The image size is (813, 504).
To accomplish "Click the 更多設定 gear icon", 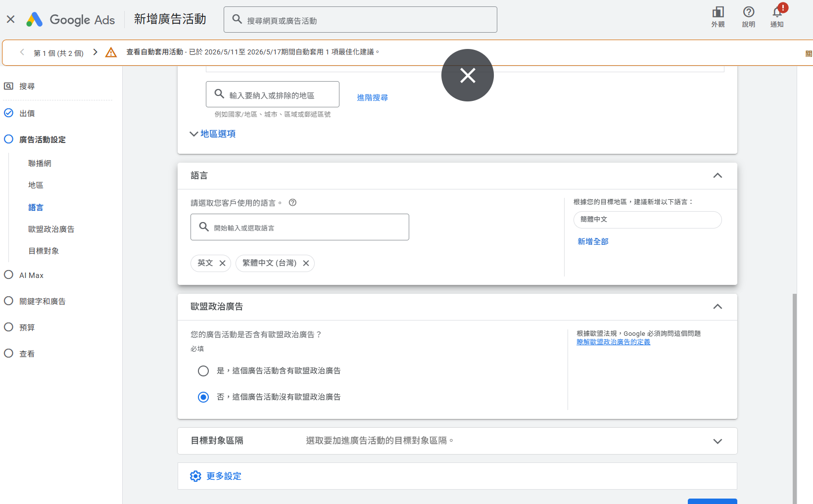I will click(195, 476).
